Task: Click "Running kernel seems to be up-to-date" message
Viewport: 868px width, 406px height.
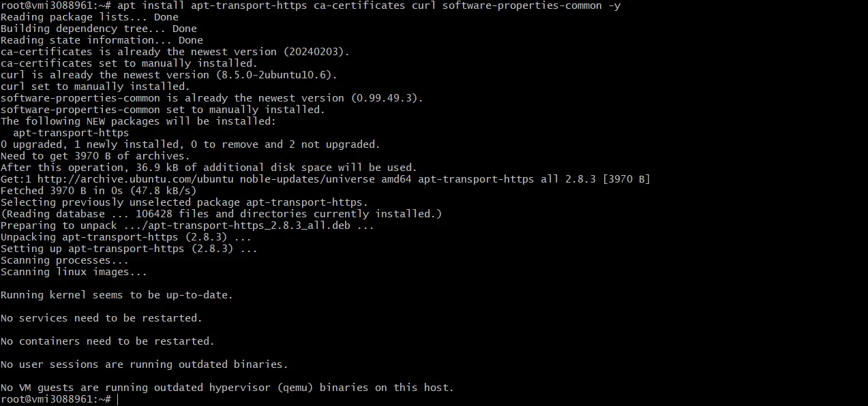Action: click(x=117, y=295)
